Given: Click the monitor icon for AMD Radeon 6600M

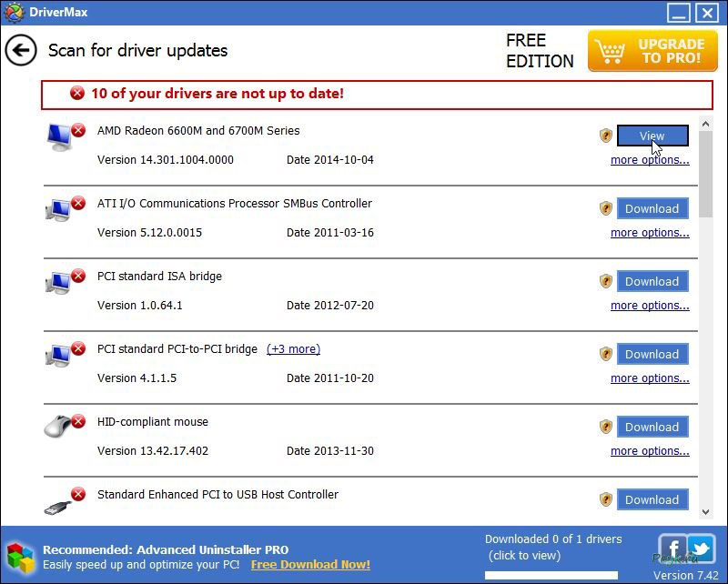Looking at the screenshot, I should (x=59, y=138).
